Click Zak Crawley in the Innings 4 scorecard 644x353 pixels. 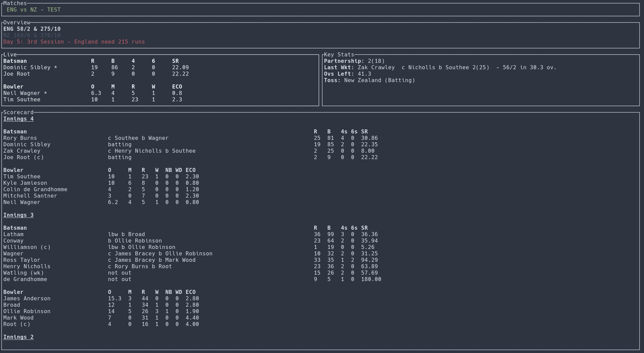point(22,151)
